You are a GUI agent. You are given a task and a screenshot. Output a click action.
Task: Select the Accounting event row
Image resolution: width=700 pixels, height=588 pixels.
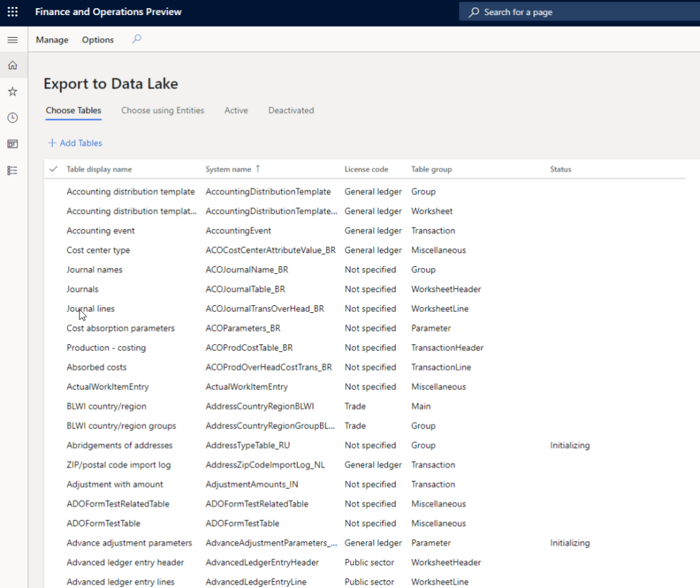101,231
